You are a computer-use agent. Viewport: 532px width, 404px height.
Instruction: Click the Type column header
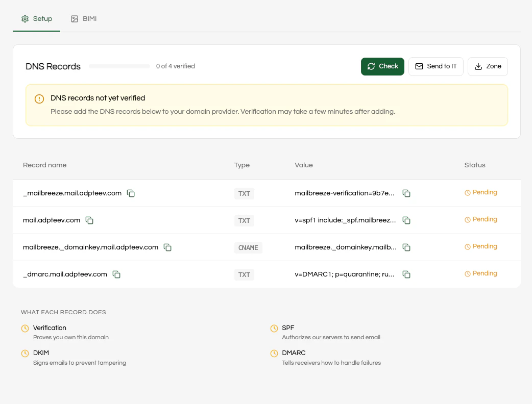[x=242, y=165]
